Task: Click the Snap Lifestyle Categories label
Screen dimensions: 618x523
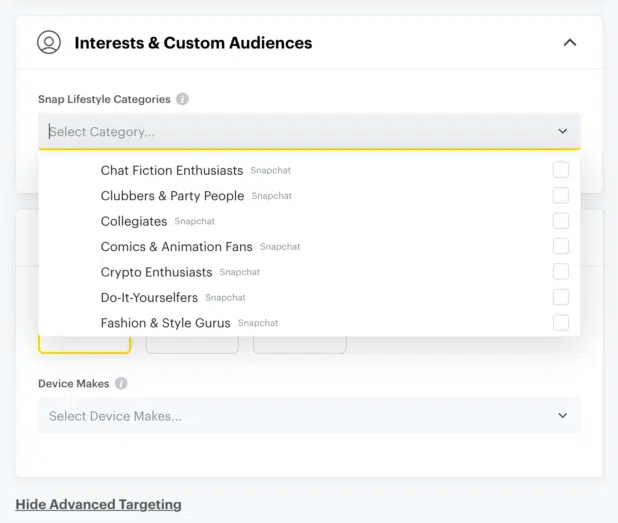Action: coord(104,99)
